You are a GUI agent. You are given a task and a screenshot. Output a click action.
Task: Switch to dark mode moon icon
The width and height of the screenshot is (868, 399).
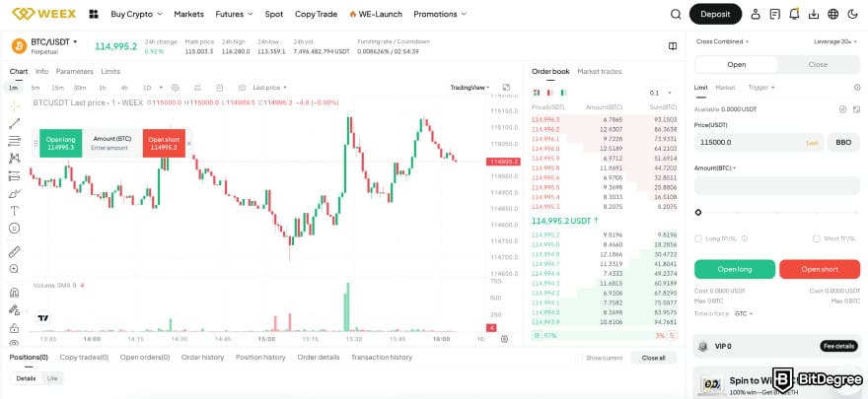(852, 15)
